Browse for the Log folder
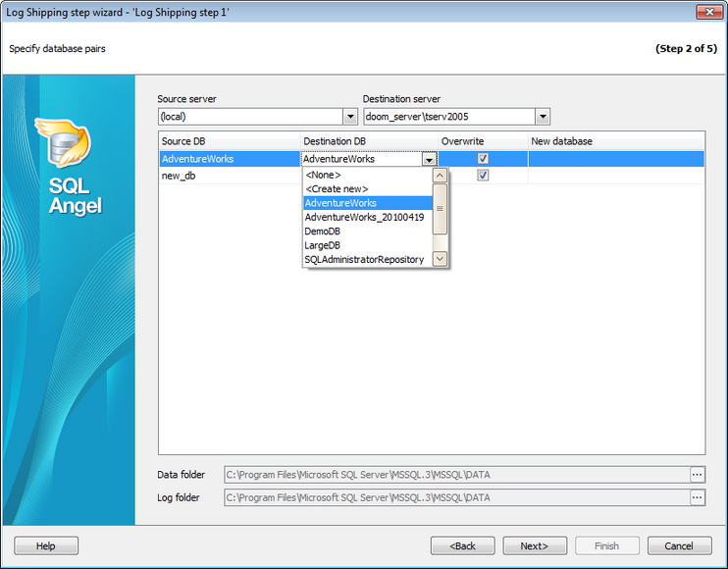This screenshot has width=728, height=569. pos(697,497)
